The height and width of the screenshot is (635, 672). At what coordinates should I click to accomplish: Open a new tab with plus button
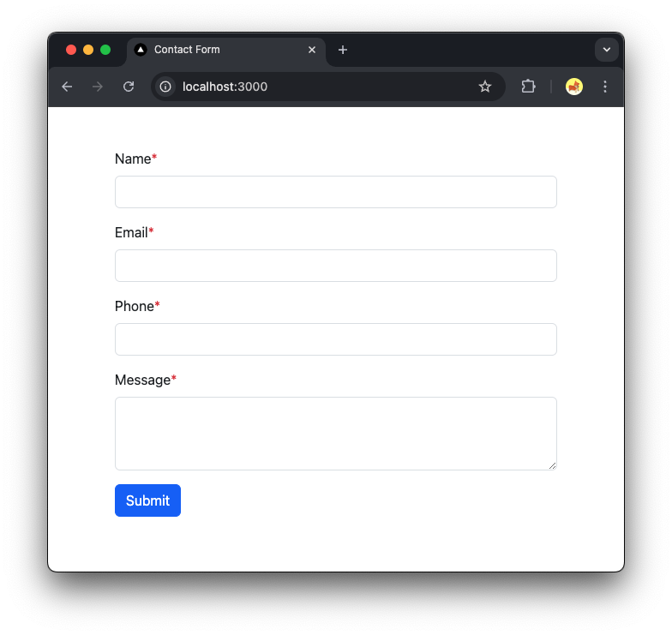(343, 50)
